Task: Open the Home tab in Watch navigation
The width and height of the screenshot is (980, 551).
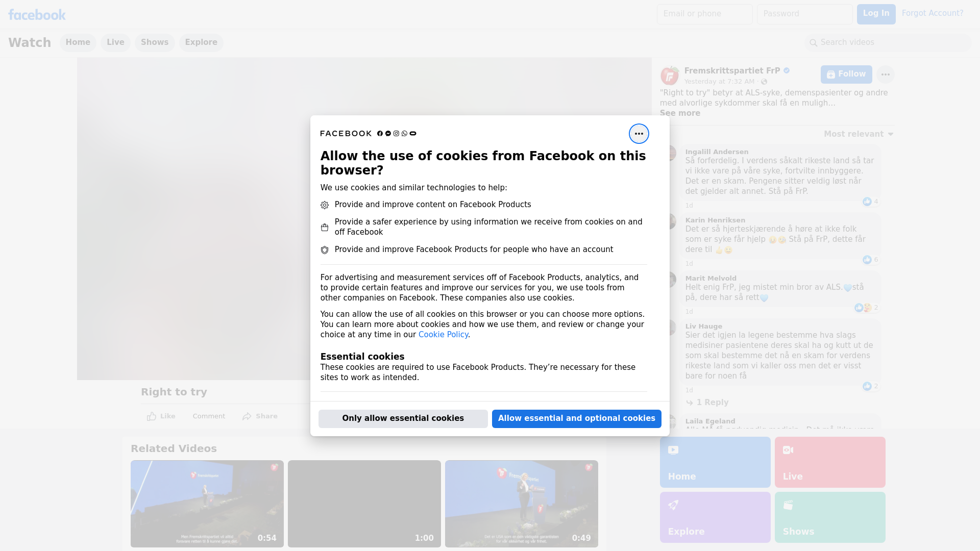Action: tap(78, 42)
